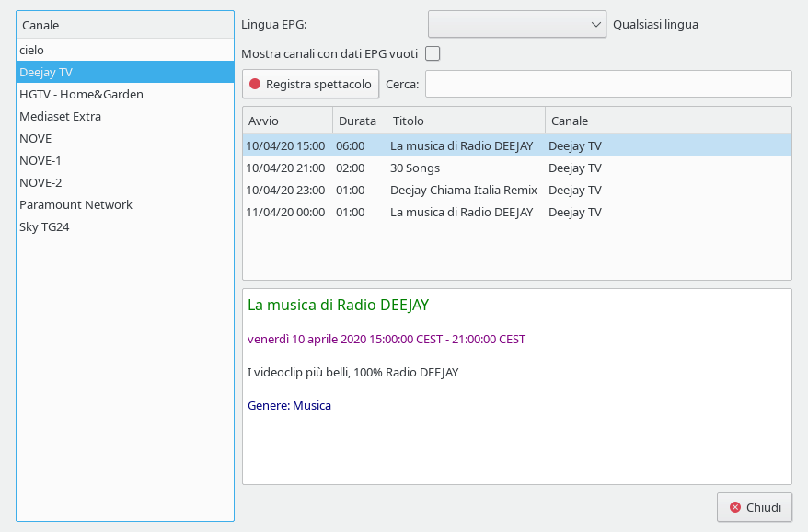Select Deejay TV in the channel list

(x=125, y=72)
